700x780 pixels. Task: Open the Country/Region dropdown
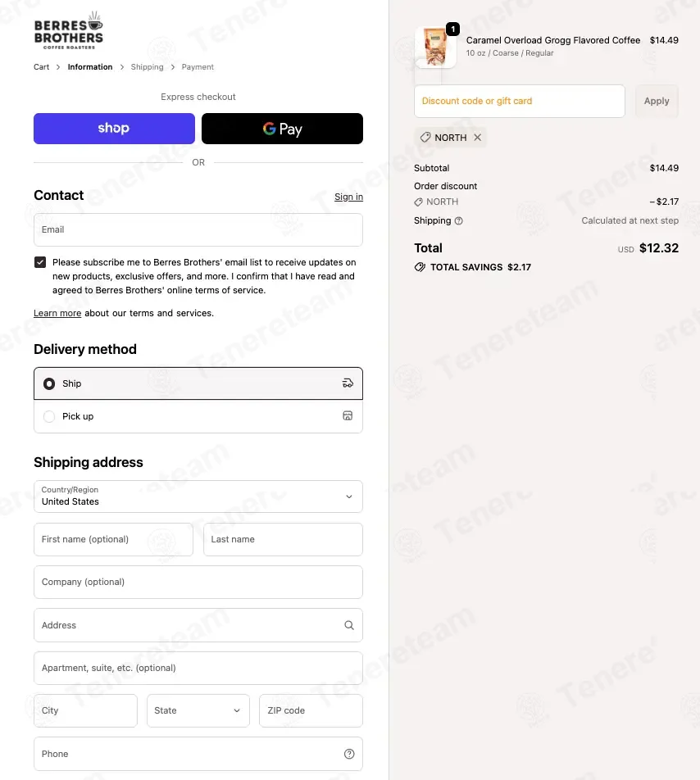coord(198,497)
